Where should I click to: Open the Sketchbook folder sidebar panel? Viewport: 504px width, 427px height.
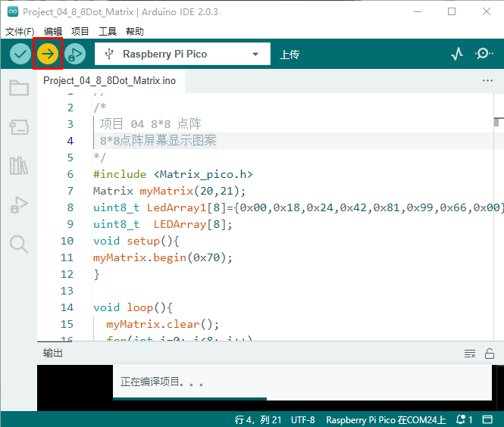(x=19, y=88)
